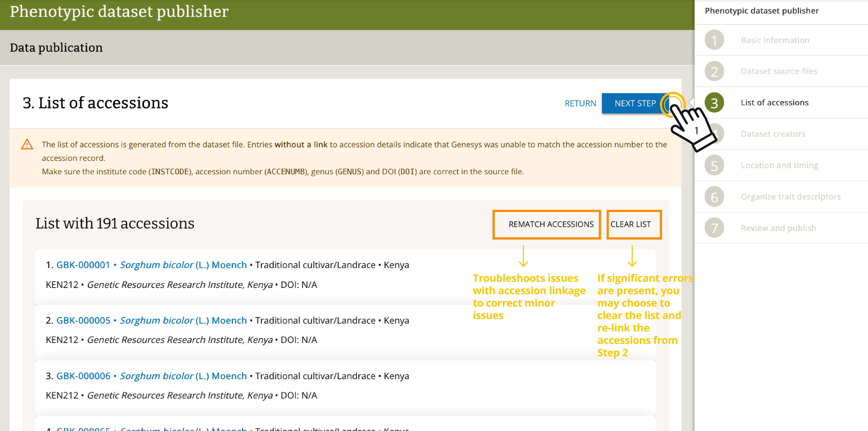Click 'Genetic Resources Research Institute, Kenya' in entry 3
Viewport: 868px width, 431px height.
click(180, 395)
